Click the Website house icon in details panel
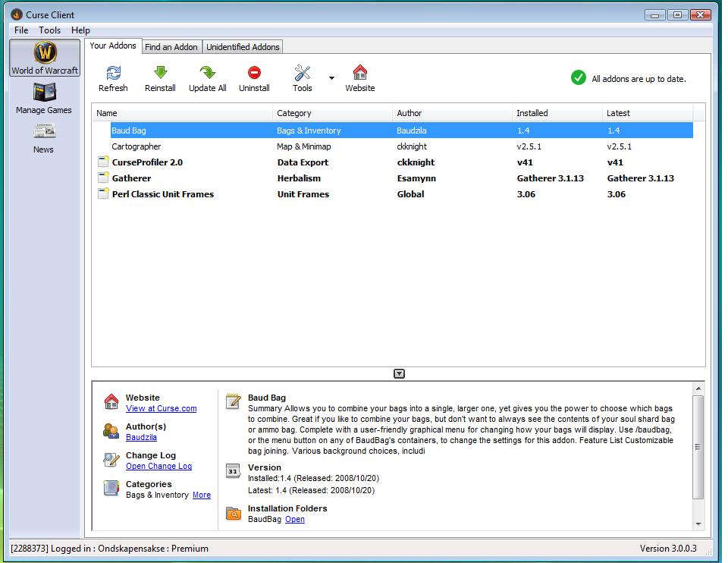This screenshot has width=728, height=563. pyautogui.click(x=111, y=402)
